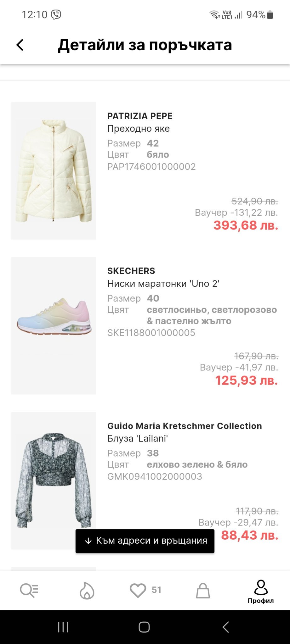Open the Skechers sneaker image
Screen dimensions: 290x644
pos(54,325)
